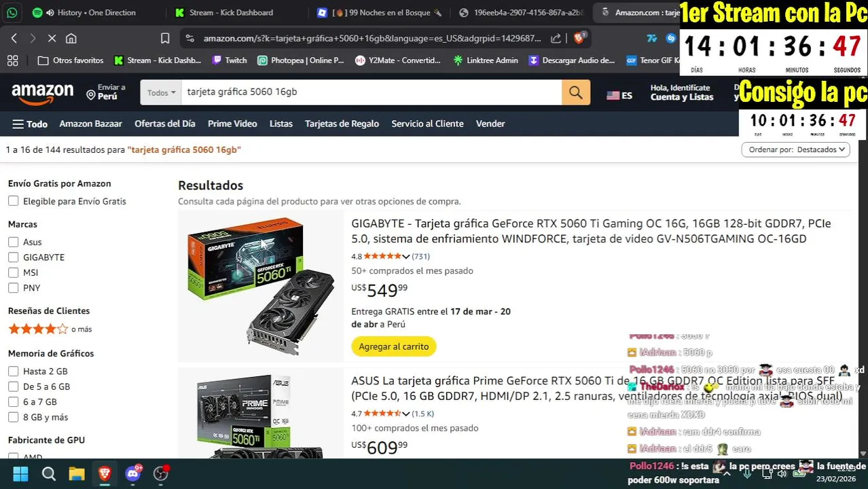Open Ofertas del Día menu item
Viewport: 868px width, 489px height.
(x=164, y=124)
